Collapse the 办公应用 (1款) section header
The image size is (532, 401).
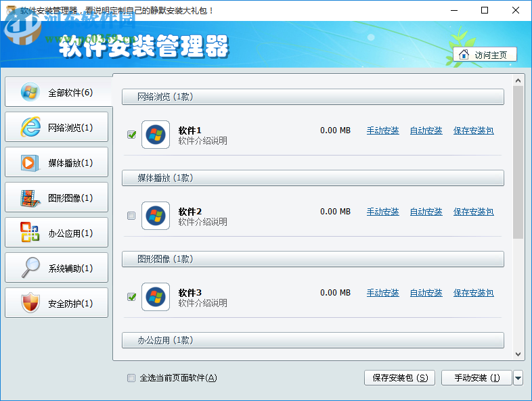[x=313, y=340]
